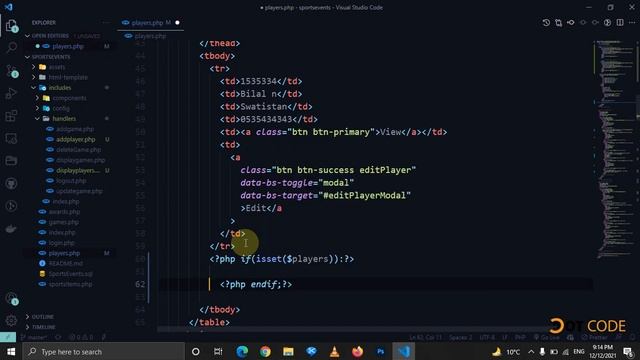
Task: Close players.php tab via unsaved dot
Action: click(177, 22)
